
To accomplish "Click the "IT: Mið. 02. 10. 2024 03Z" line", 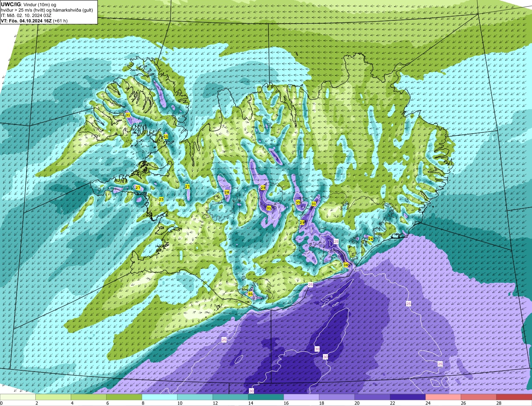I will (26, 15).
